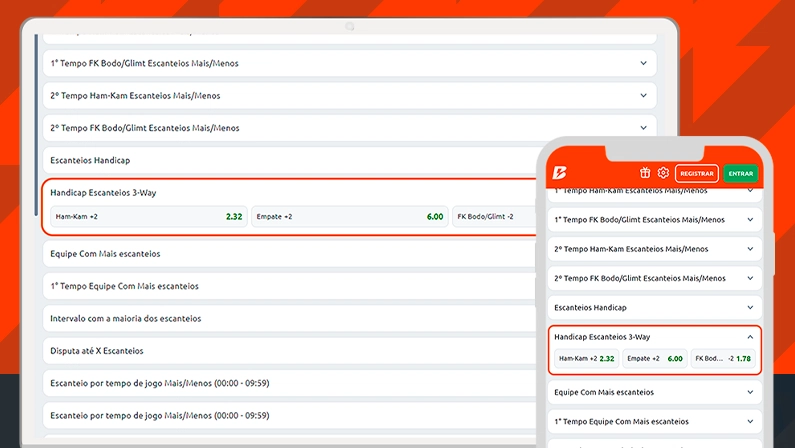Select phone Ham-Kam +2 odds 2.32
The height and width of the screenshot is (448, 795).
click(x=586, y=358)
